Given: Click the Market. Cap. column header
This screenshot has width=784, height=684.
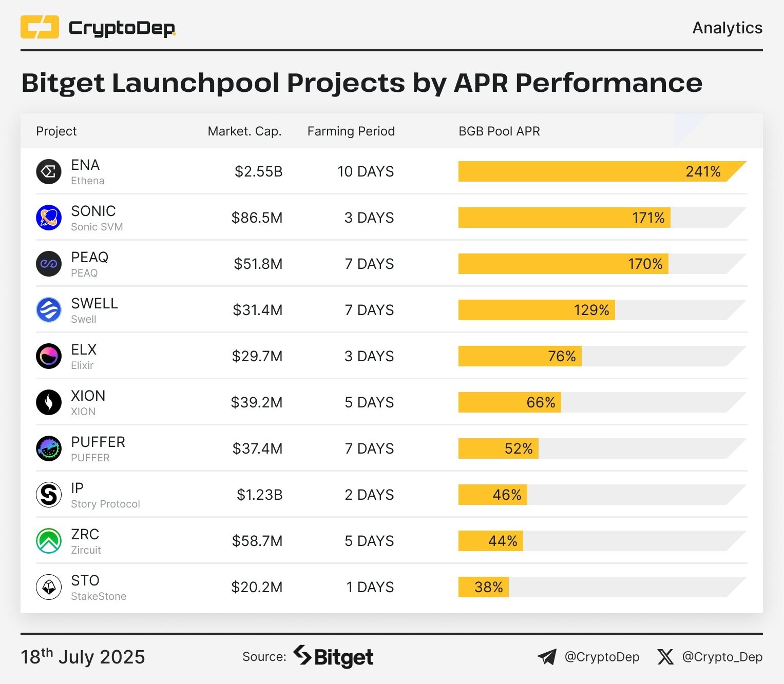Looking at the screenshot, I should point(244,131).
